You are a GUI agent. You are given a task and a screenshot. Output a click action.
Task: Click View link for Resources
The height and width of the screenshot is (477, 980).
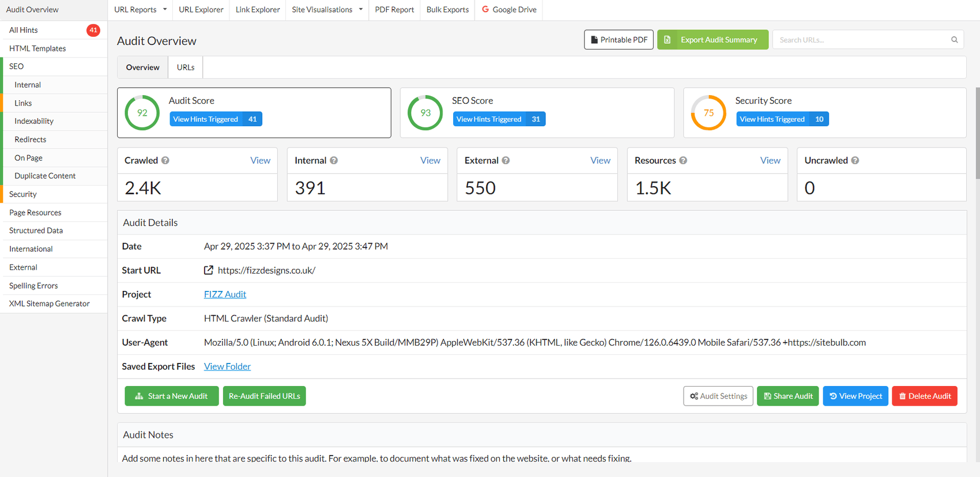[x=770, y=161]
